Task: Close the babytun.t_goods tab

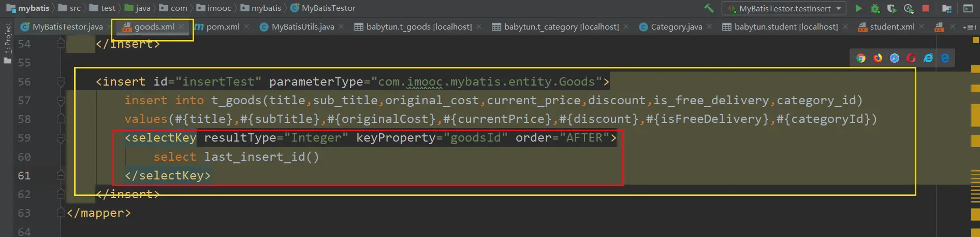Action: pyautogui.click(x=479, y=26)
